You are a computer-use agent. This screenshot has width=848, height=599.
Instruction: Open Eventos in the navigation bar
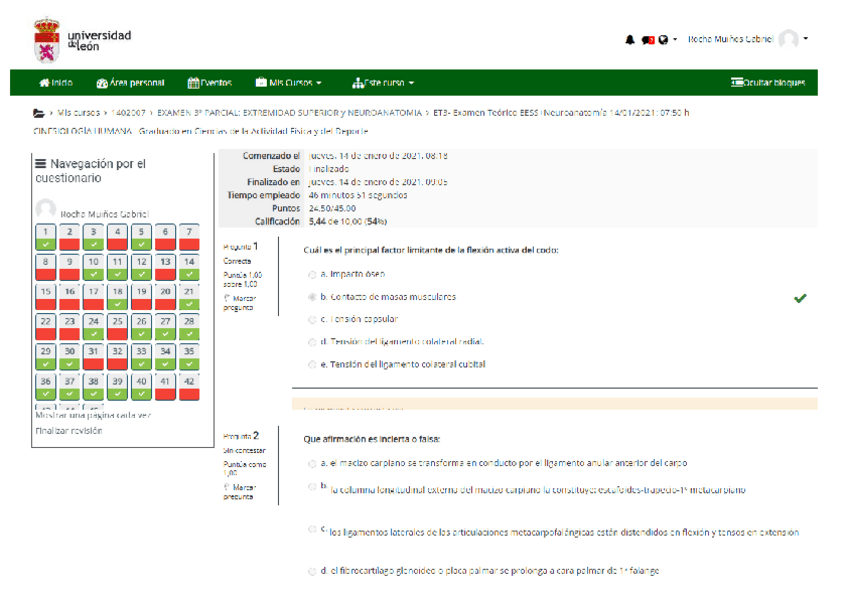(x=210, y=83)
